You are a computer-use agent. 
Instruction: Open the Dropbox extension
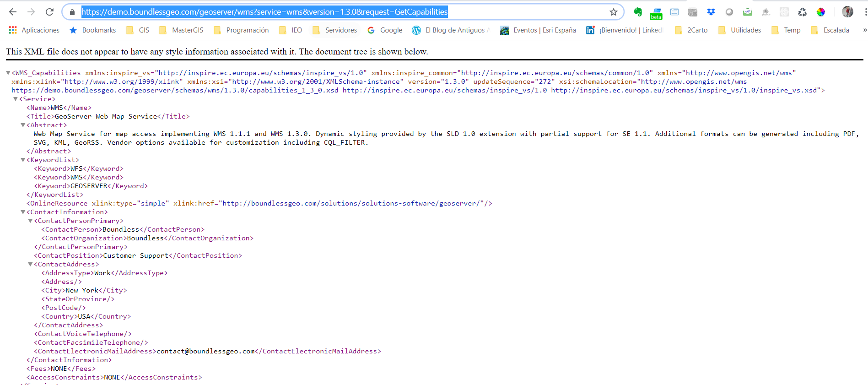pos(711,12)
